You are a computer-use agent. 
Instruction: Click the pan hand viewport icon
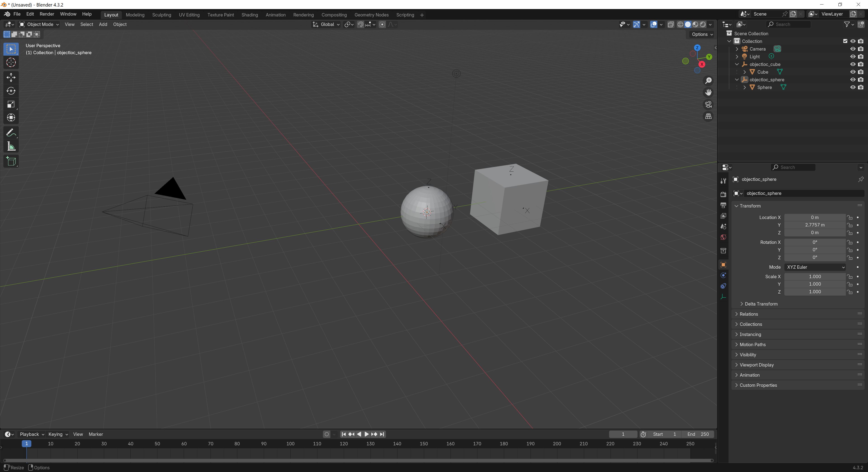point(708,93)
